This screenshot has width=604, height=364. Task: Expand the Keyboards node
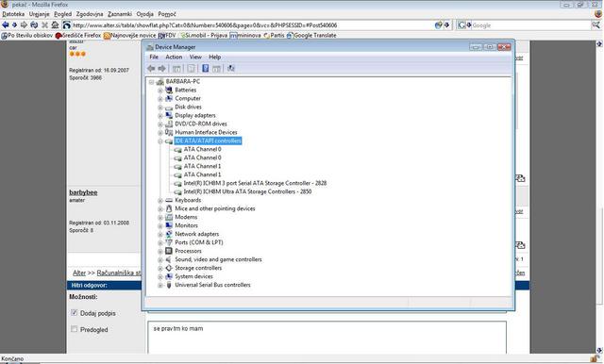[160, 200]
